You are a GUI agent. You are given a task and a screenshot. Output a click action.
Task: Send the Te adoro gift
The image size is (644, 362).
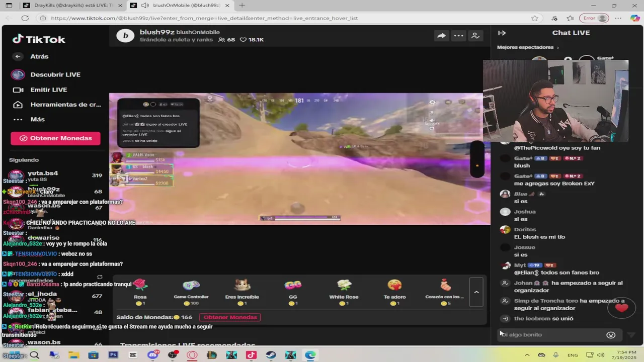point(394,292)
